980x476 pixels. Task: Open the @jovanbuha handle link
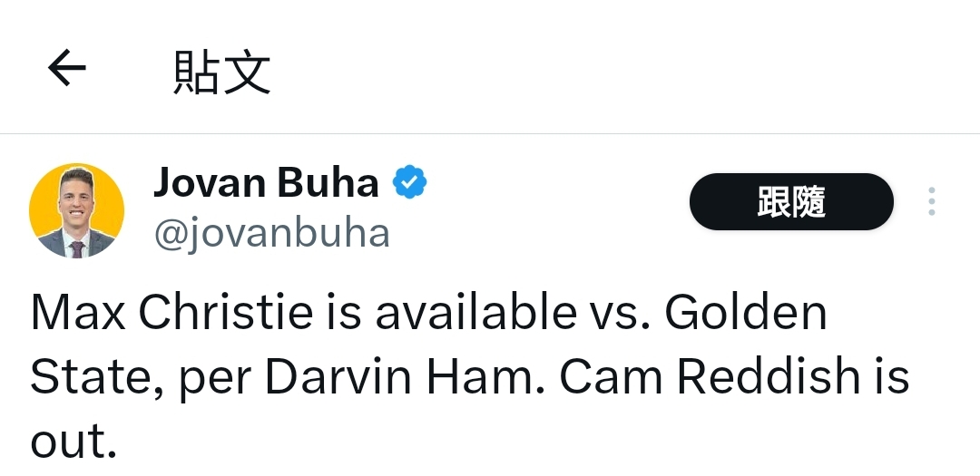[272, 233]
